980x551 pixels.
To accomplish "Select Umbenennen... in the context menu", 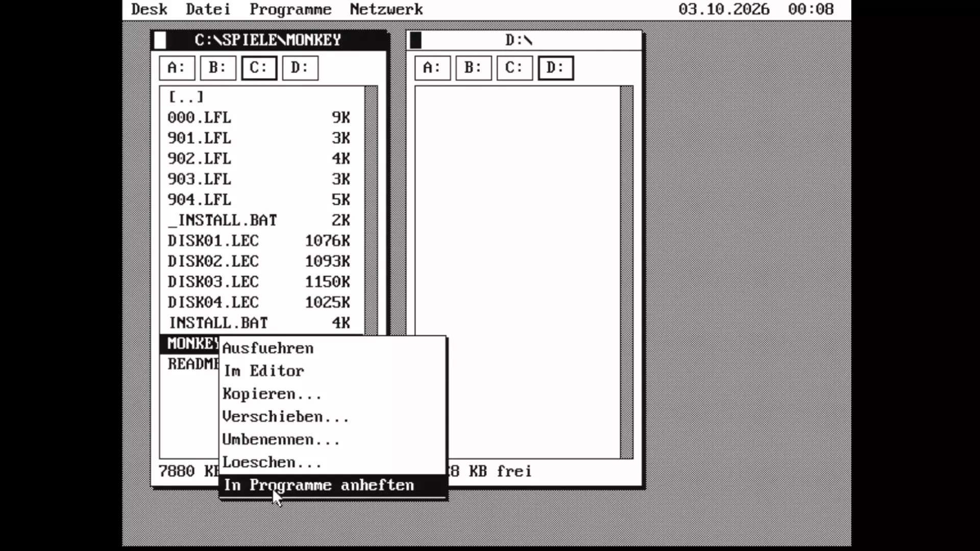I will (x=333, y=439).
